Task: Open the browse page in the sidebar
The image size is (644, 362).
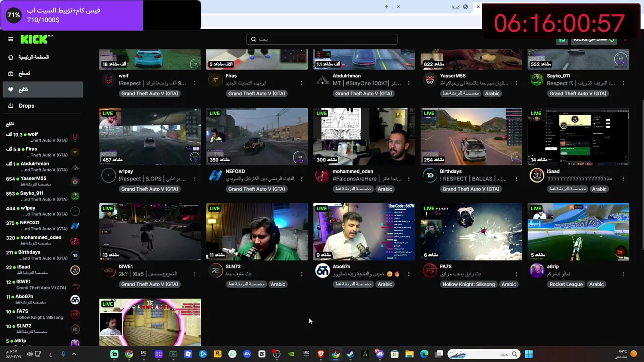Action: click(x=43, y=73)
